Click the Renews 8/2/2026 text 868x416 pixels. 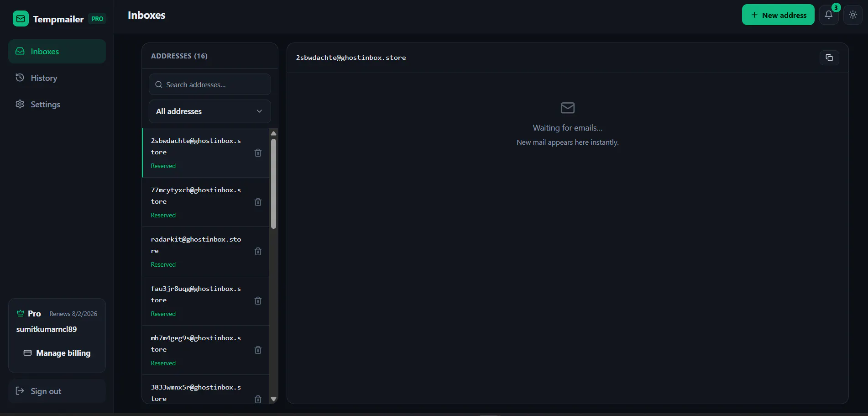pyautogui.click(x=73, y=314)
